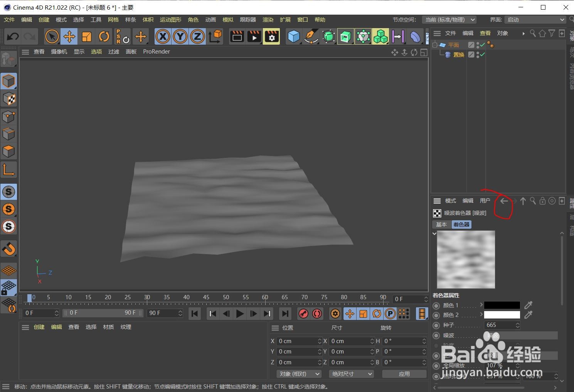Open the 节点空间 dropdown
This screenshot has height=392, width=574.
449,19
